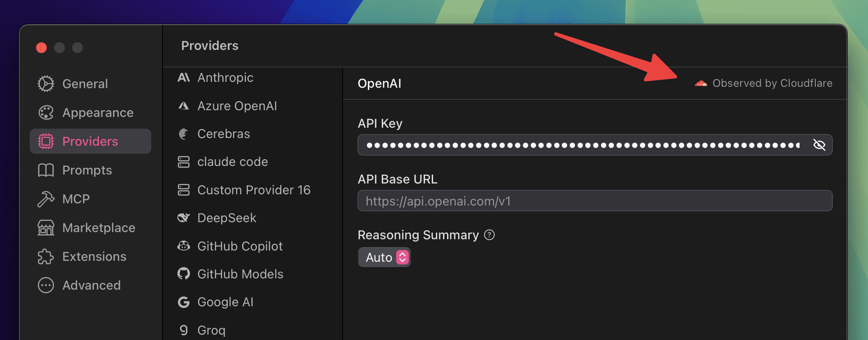Switch to Marketplace settings tab
The image size is (868, 340).
[90, 228]
